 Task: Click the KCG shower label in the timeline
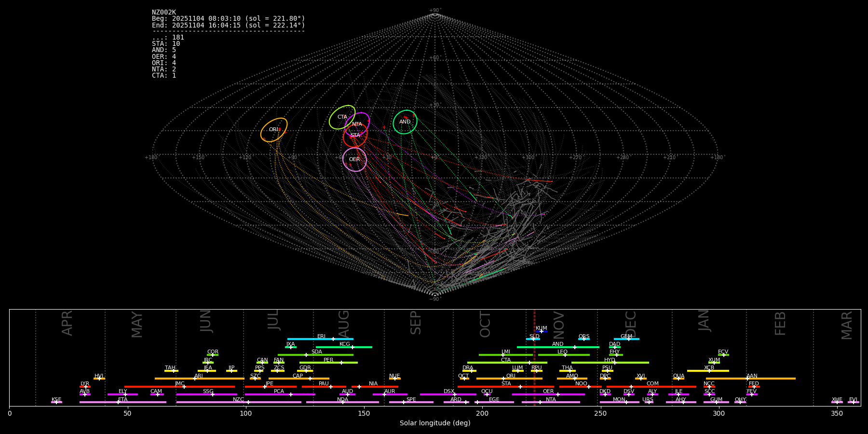pos(345,344)
